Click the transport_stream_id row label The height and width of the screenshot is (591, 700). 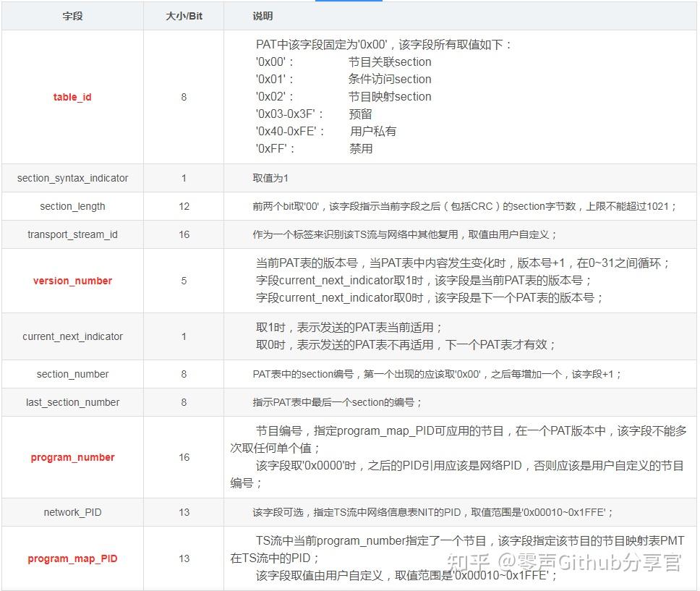72,234
